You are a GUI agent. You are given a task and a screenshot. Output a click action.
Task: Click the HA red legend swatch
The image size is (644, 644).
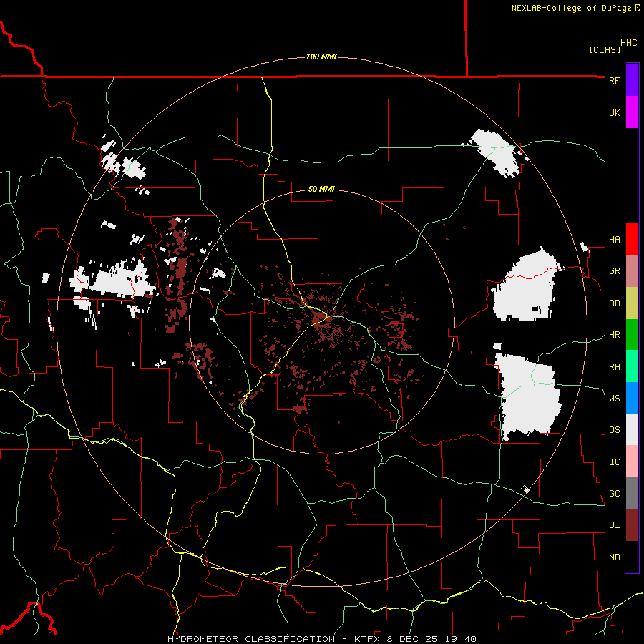click(632, 239)
